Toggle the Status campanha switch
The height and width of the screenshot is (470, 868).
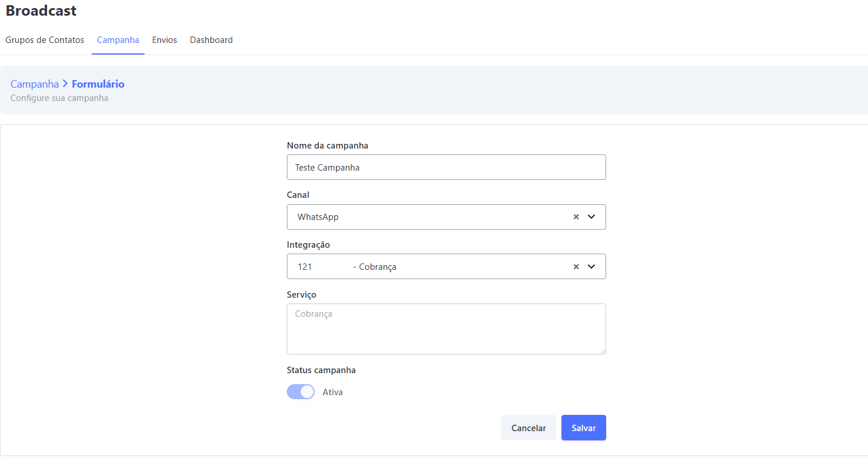click(x=300, y=392)
